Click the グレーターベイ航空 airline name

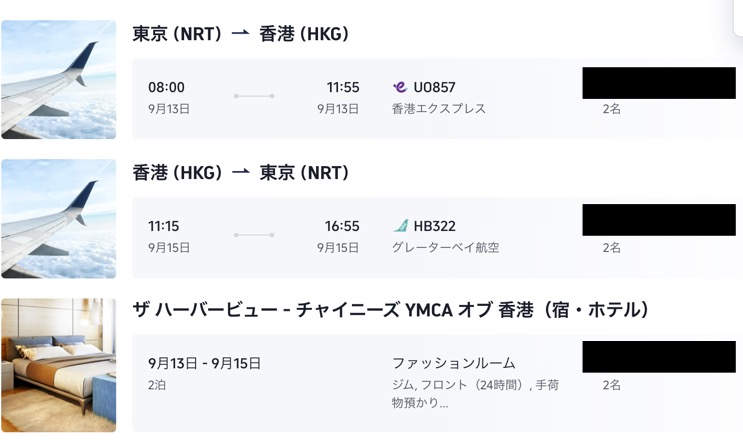point(446,247)
